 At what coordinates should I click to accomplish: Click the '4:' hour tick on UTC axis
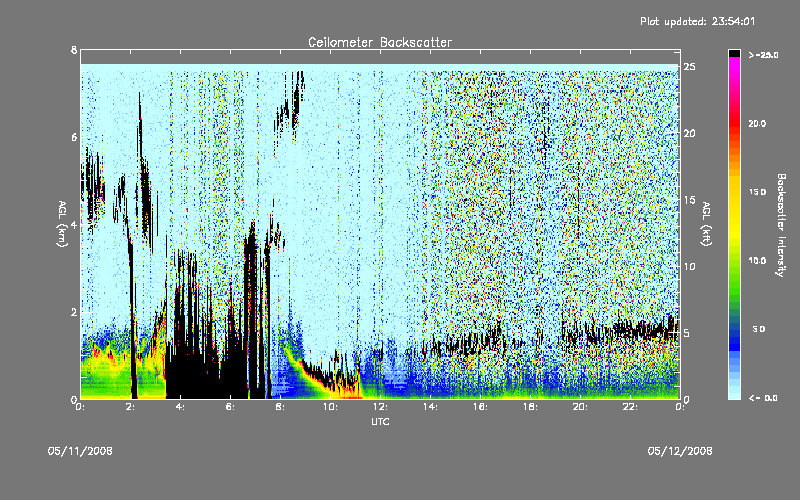click(x=180, y=407)
